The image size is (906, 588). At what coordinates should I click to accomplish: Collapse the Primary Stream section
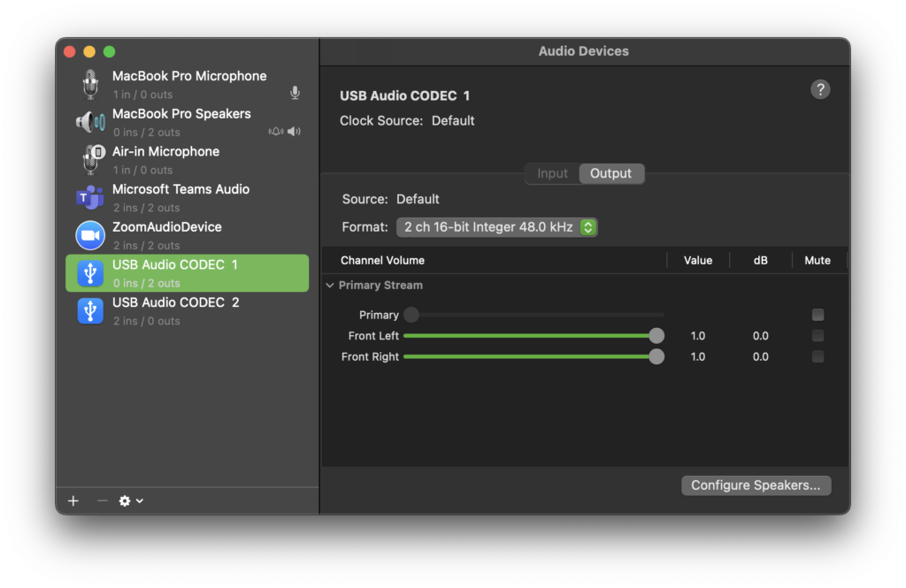[x=330, y=286]
